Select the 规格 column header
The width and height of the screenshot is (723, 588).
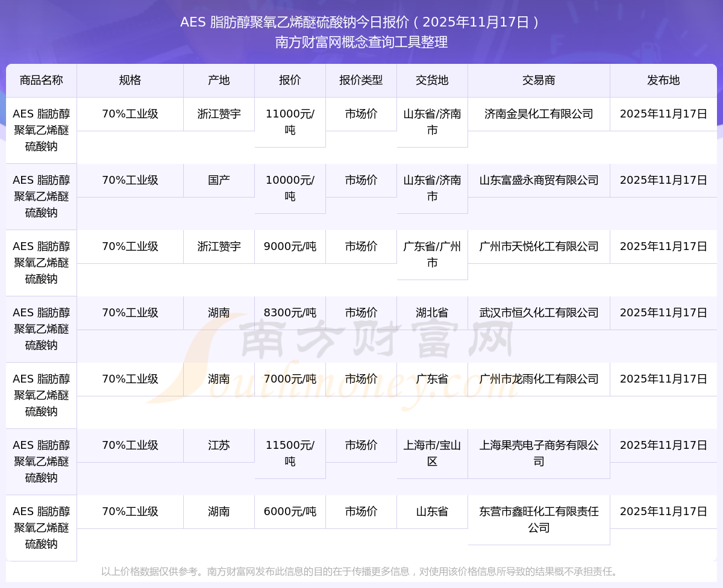click(x=130, y=80)
